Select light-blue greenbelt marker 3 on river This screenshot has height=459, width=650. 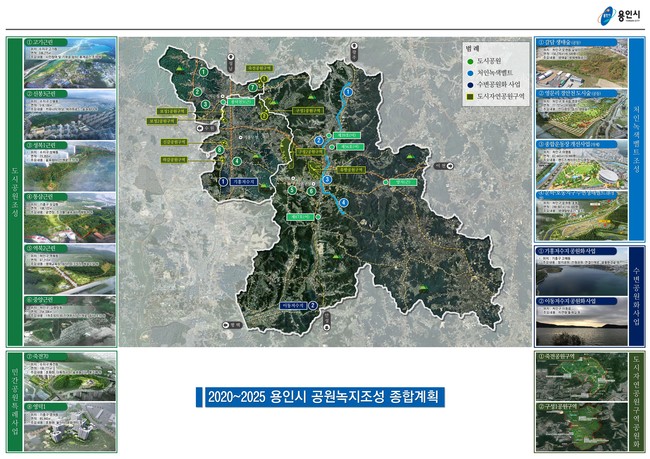coord(327,180)
